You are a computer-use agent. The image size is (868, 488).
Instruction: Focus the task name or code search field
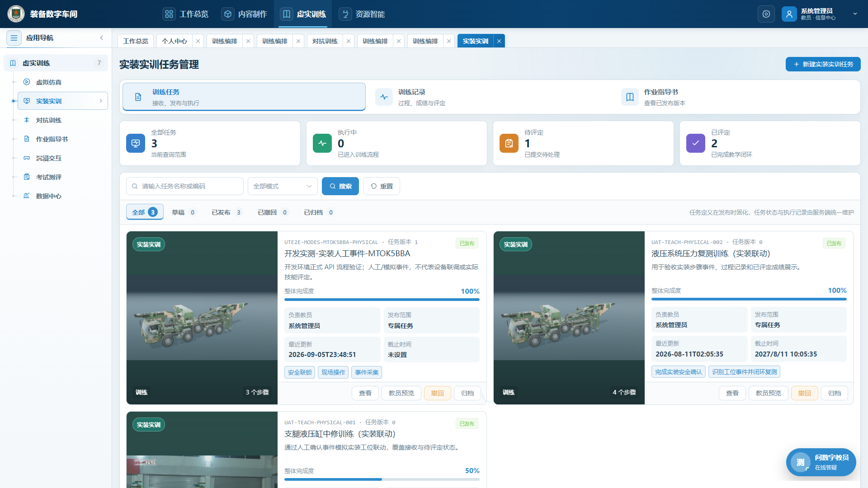185,186
